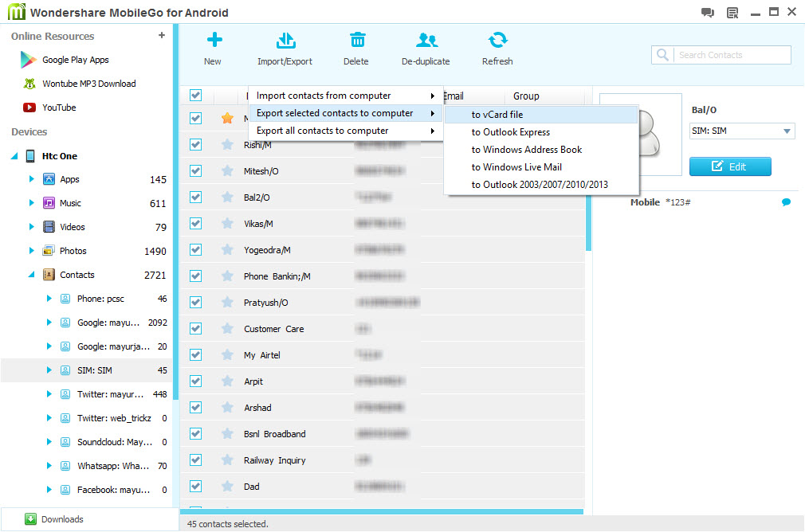Image resolution: width=805 pixels, height=532 pixels.
Task: Send message to Mobile number via bubble icon
Action: point(786,202)
